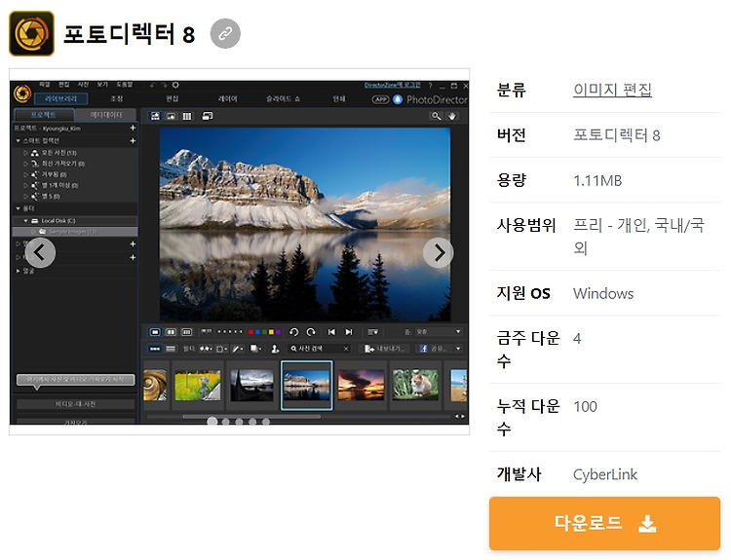Apply the blue color label
731x560 pixels.
point(258,332)
